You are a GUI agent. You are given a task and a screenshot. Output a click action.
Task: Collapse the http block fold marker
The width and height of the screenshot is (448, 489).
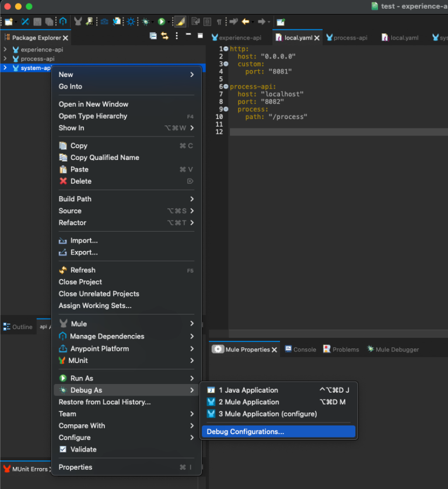point(225,48)
